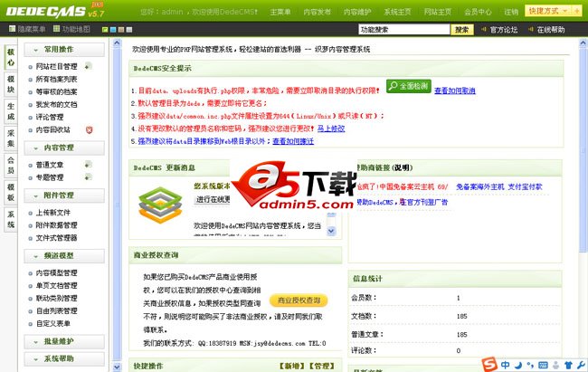The height and width of the screenshot is (372, 588).
Task: Toggle the moon half-width icon in IME bar
Action: [517, 365]
